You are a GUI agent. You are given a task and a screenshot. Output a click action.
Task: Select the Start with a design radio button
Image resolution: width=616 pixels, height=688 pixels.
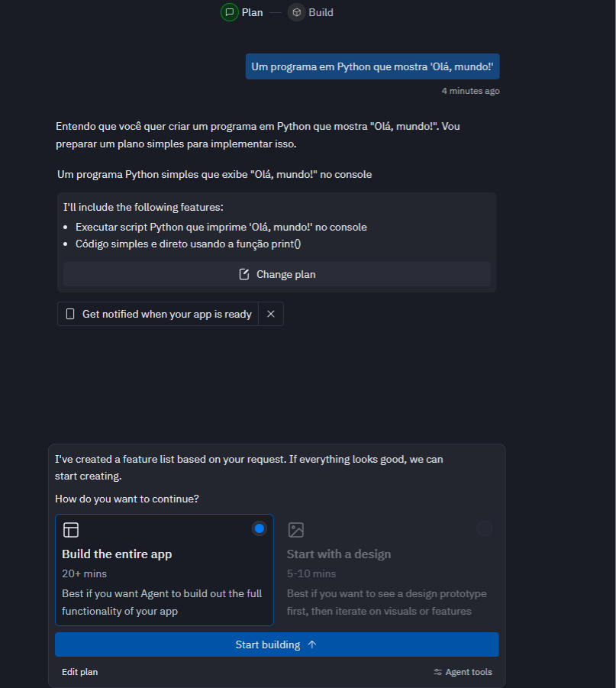click(x=485, y=528)
